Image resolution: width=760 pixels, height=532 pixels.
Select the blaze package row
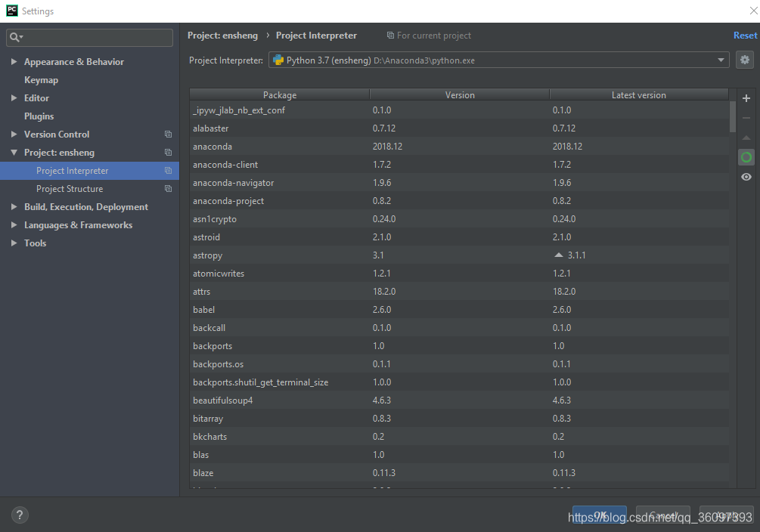[459, 473]
